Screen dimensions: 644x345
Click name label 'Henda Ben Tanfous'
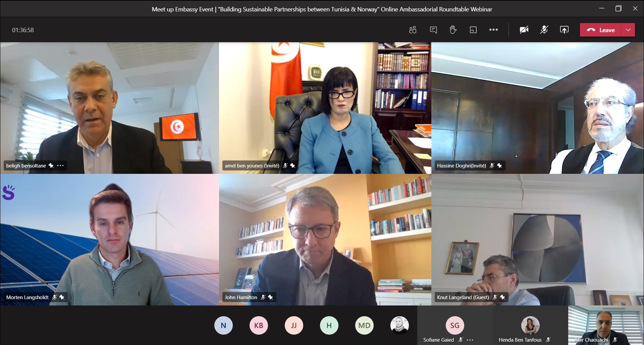click(520, 340)
